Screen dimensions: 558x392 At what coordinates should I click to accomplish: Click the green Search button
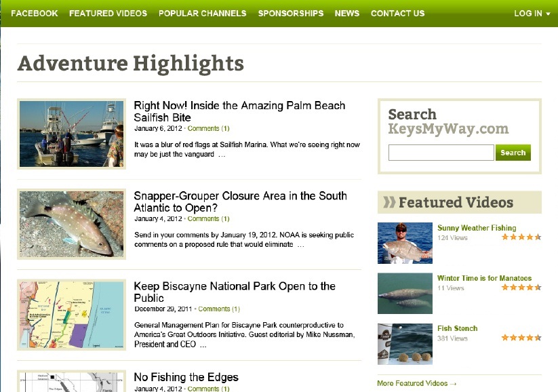pyautogui.click(x=513, y=153)
